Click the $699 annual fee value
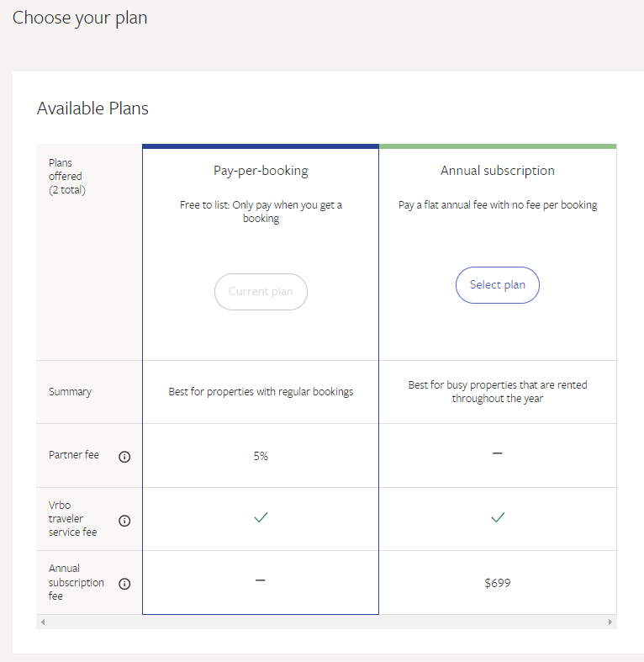 tap(498, 583)
